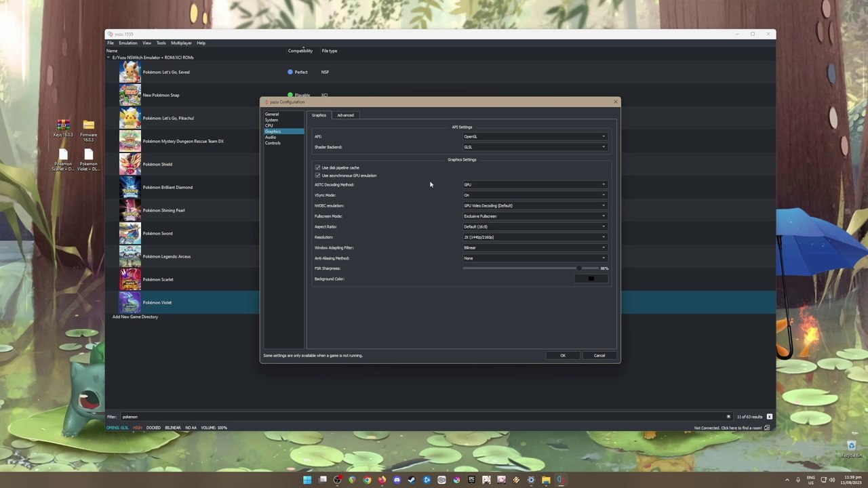Screen dimensions: 868x488
Task: Open Discord from taskbar
Action: click(397, 480)
